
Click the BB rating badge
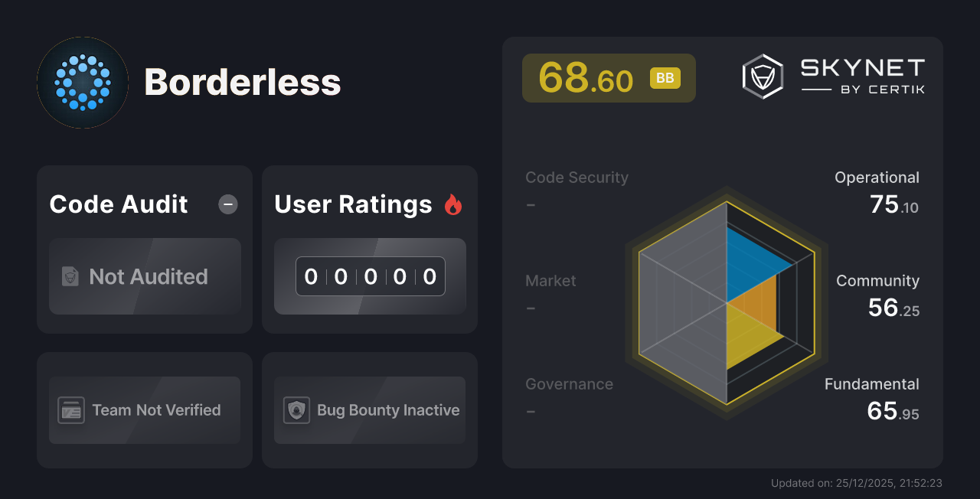665,77
